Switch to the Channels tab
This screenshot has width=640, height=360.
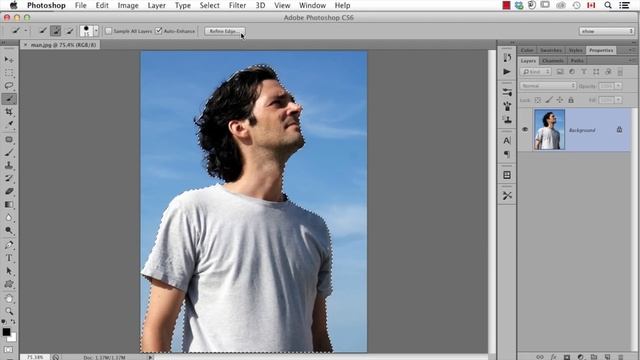553,61
